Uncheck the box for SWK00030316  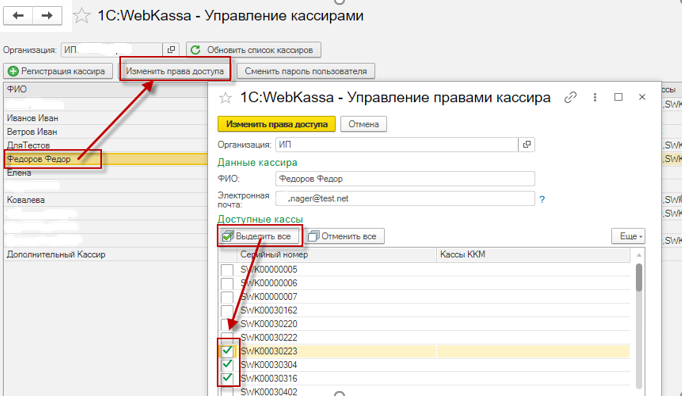[227, 378]
